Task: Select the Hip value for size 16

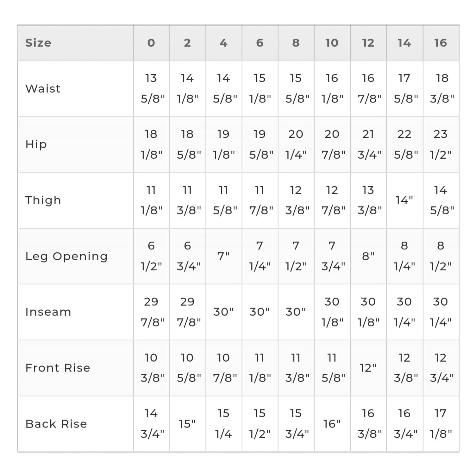Action: coord(441,144)
